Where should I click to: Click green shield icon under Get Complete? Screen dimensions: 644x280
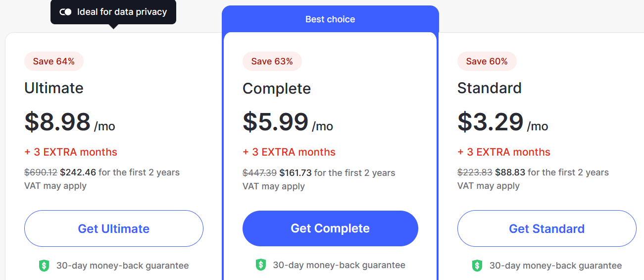point(261,265)
